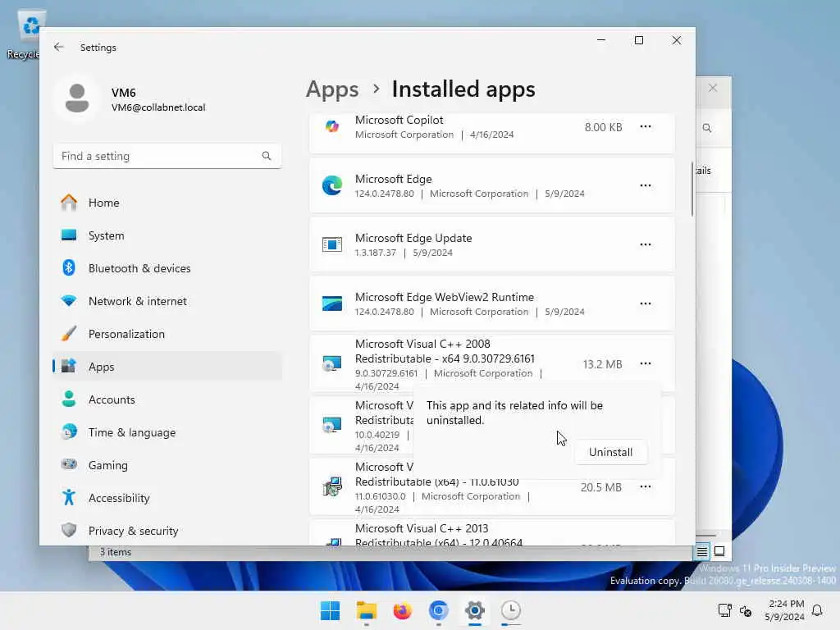The height and width of the screenshot is (630, 840).
Task: Open Time & language settings
Action: tap(167, 432)
